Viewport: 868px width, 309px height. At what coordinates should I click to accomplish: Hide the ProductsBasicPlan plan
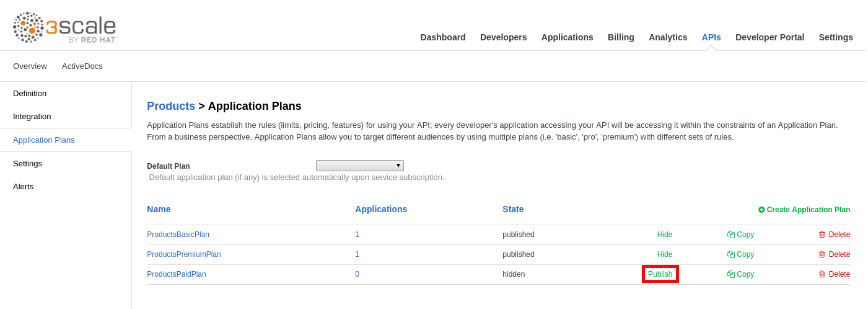pyautogui.click(x=664, y=235)
